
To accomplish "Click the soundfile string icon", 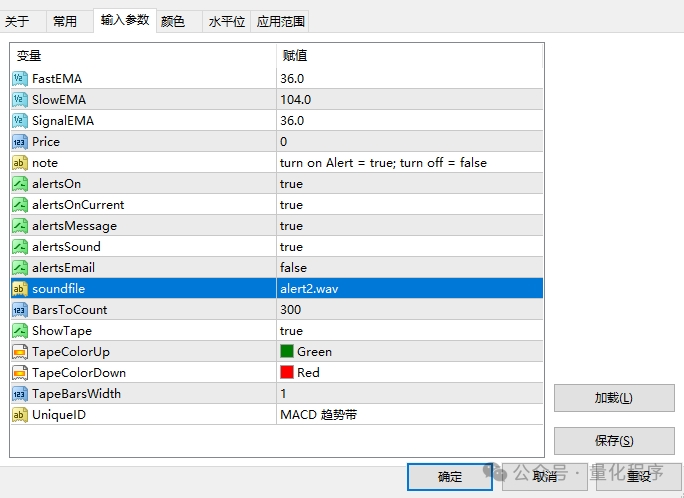I will tap(20, 289).
